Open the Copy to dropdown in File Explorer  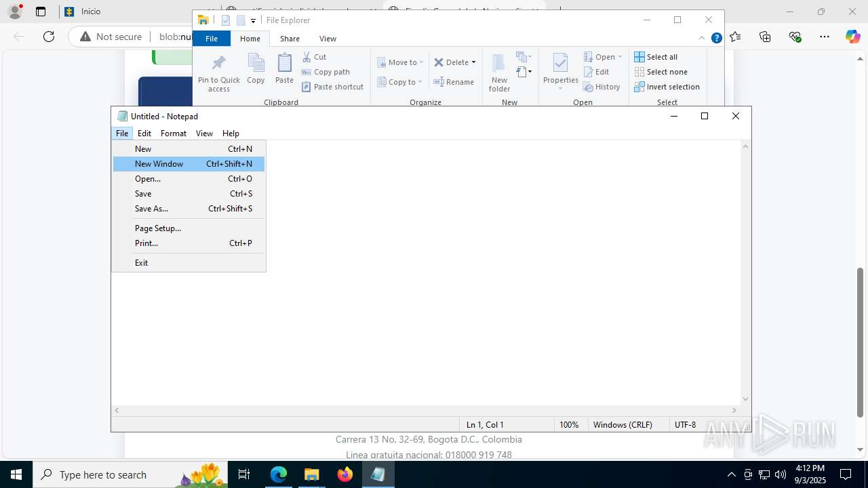pos(400,82)
